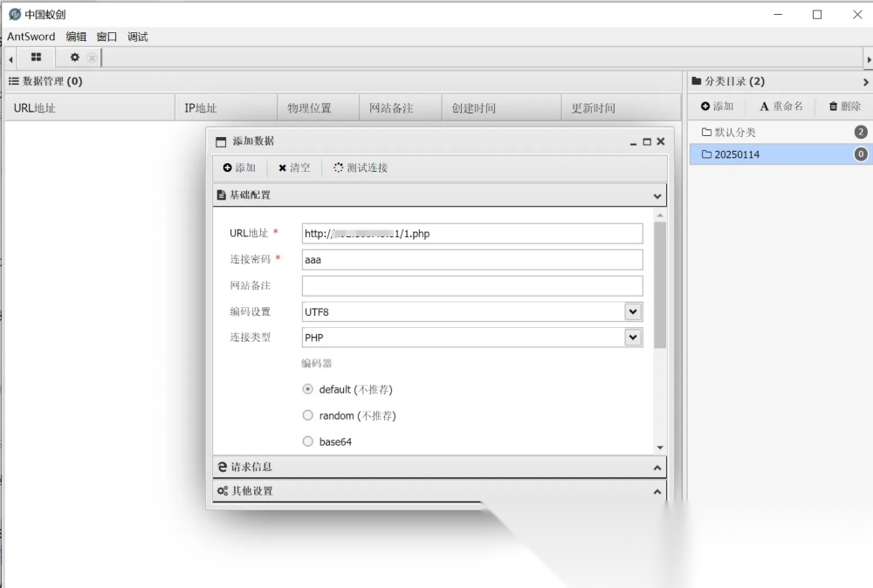Click the 网站备注 input field
This screenshot has height=588, width=873.
[x=472, y=286]
